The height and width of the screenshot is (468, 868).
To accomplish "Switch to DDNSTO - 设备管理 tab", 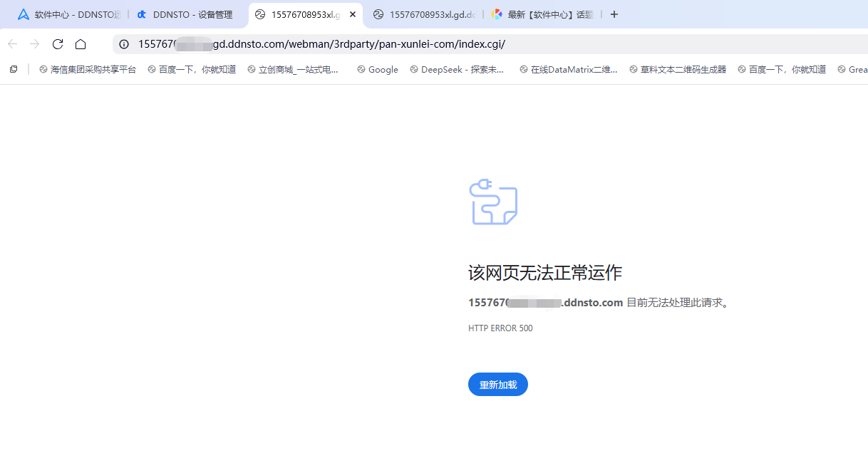I will pyautogui.click(x=191, y=14).
